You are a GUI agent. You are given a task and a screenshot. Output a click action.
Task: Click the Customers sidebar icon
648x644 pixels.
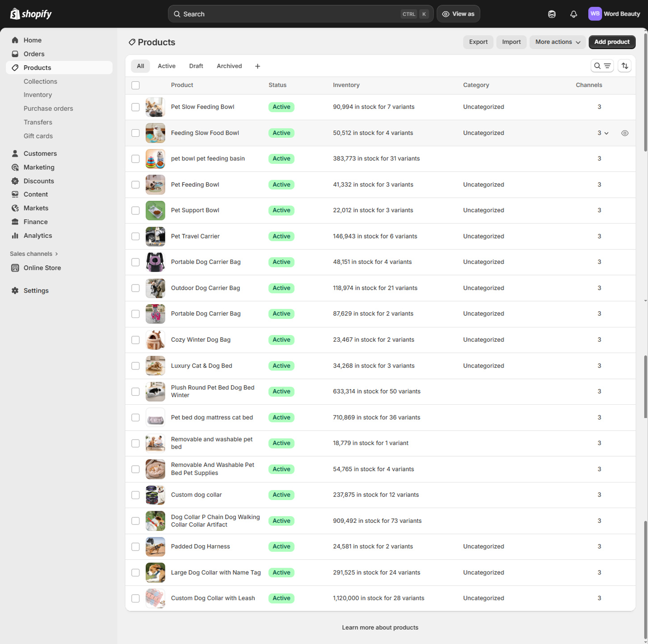[15, 153]
